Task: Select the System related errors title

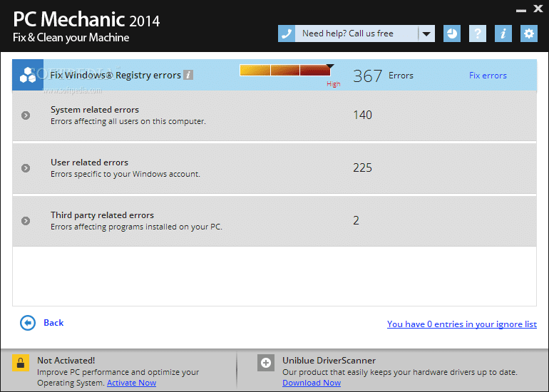Action: click(x=95, y=110)
